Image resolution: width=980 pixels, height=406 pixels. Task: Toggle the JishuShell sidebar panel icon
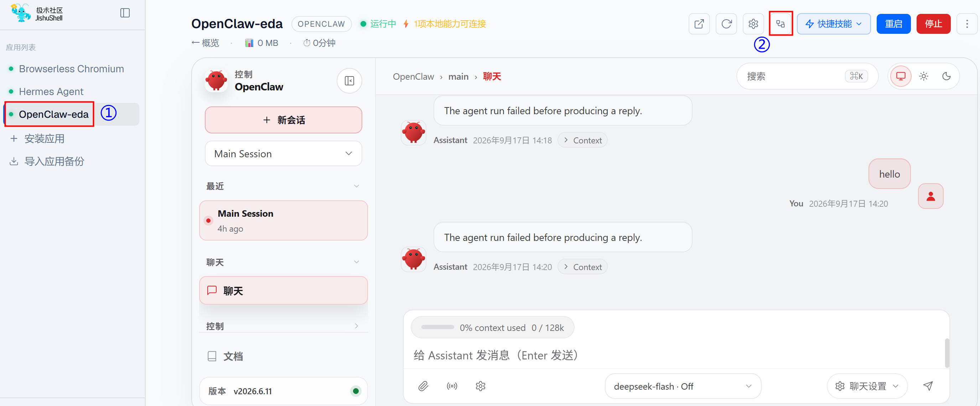coord(125,13)
